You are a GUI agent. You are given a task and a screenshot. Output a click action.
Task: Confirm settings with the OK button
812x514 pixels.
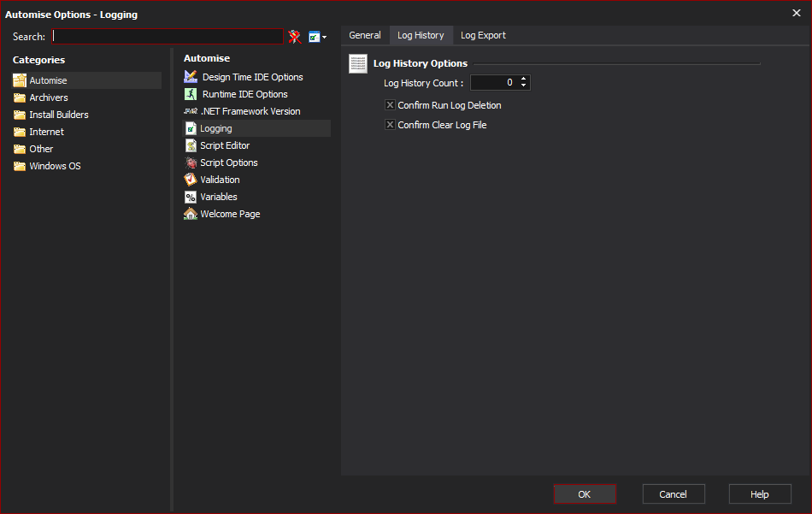[585, 493]
